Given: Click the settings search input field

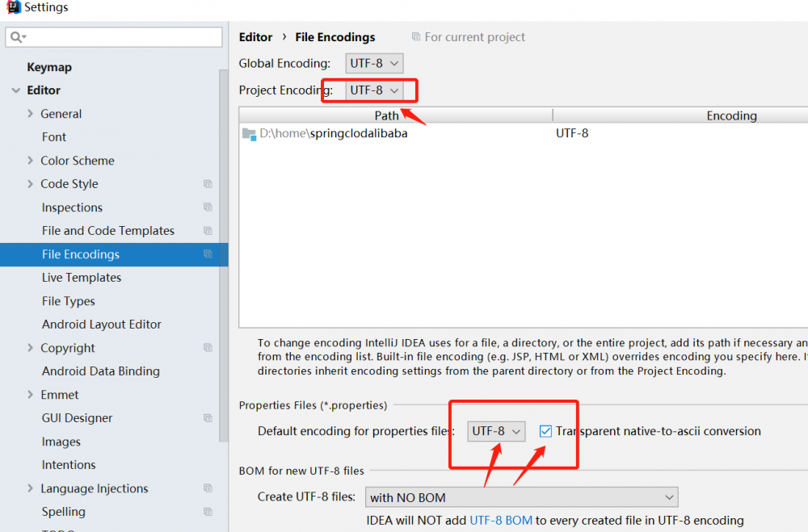Looking at the screenshot, I should tap(114, 37).
